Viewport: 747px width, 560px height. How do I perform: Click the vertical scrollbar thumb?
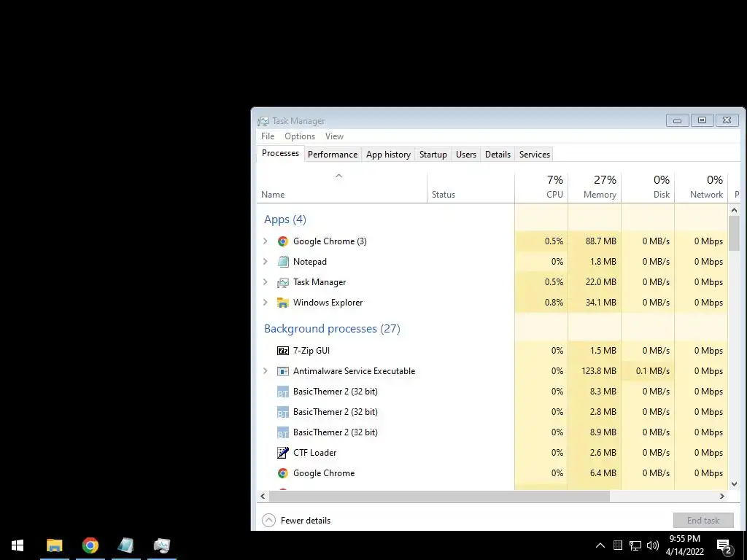click(x=734, y=232)
